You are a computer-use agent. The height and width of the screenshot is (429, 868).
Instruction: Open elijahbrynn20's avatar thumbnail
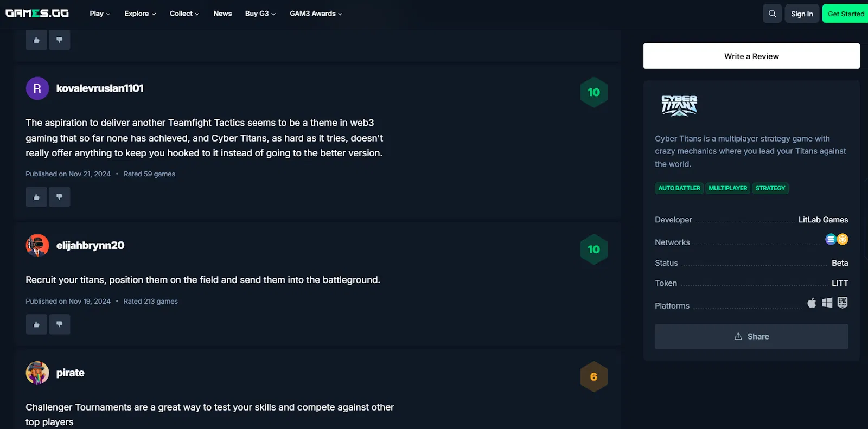[37, 246]
